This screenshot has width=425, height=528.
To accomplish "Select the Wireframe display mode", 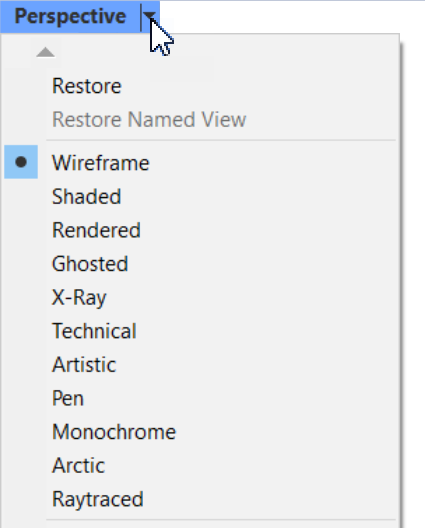I will click(100, 163).
